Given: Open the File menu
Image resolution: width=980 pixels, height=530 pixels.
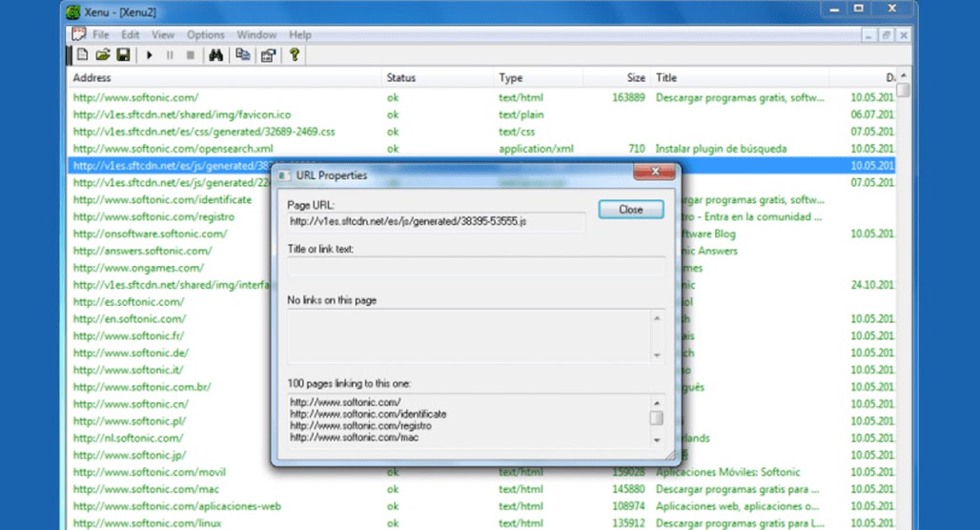Looking at the screenshot, I should (101, 35).
